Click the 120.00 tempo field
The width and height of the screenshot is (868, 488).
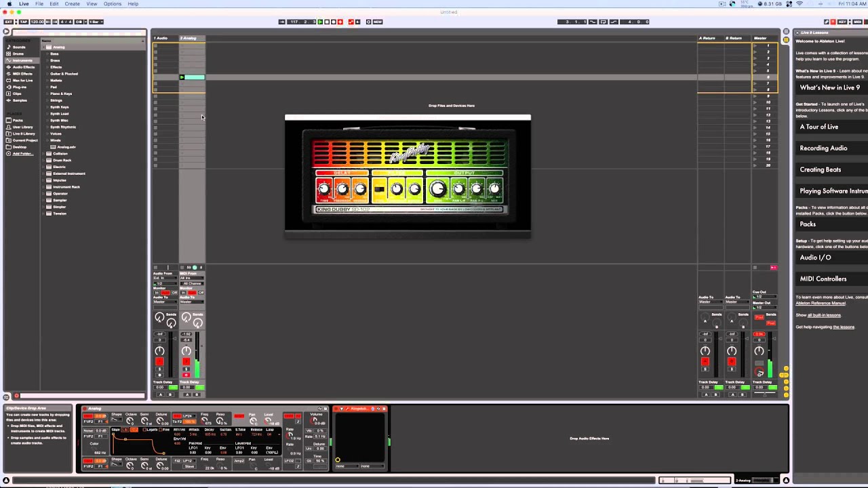37,22
